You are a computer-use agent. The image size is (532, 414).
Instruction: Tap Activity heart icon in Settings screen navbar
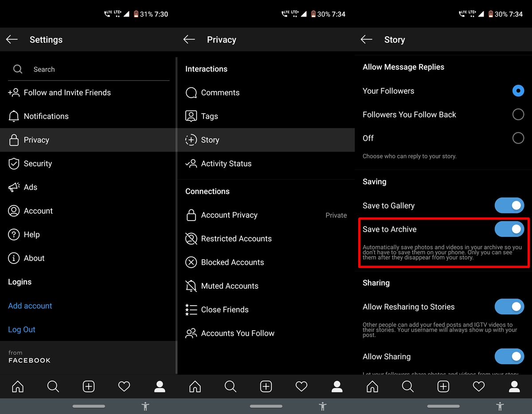124,386
